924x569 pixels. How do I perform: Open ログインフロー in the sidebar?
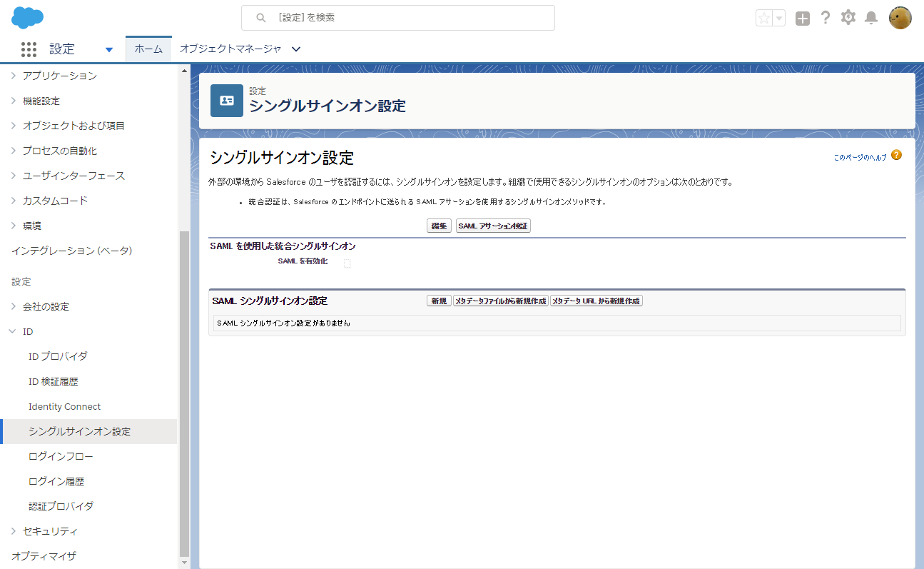pyautogui.click(x=61, y=456)
